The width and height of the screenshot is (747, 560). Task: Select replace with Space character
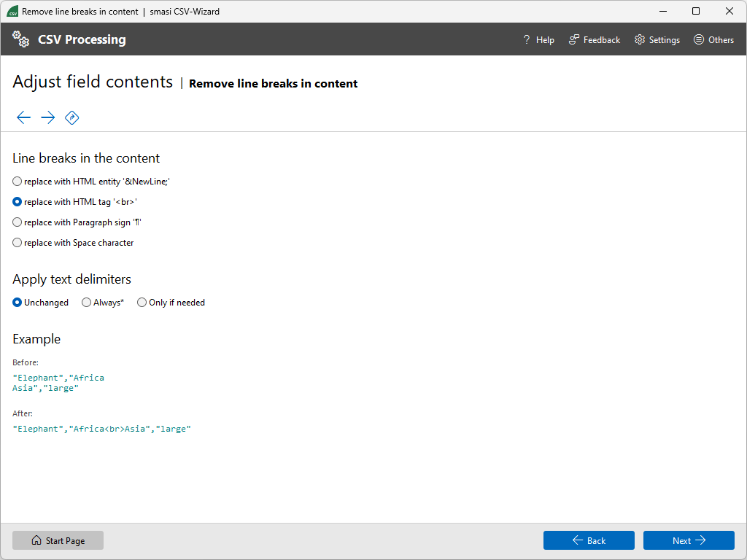click(x=17, y=242)
